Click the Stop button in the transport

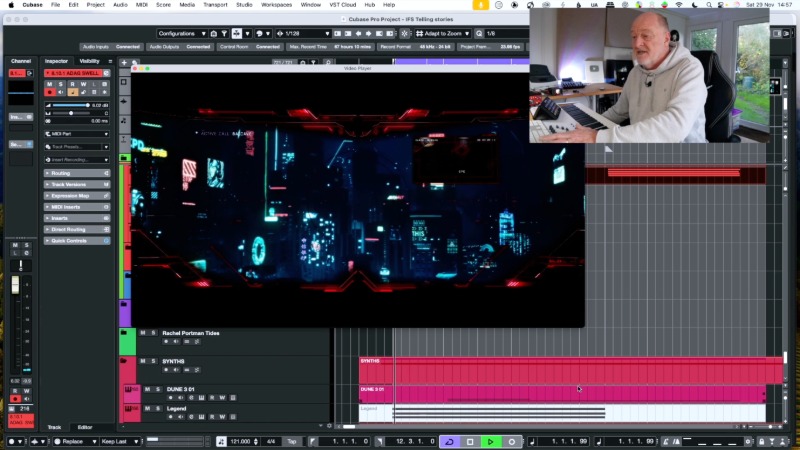click(470, 441)
